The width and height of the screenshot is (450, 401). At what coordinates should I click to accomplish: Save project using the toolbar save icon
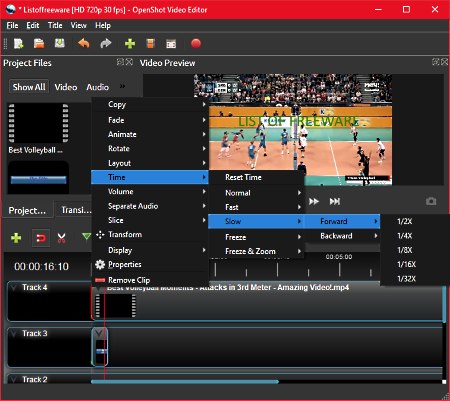coord(60,44)
